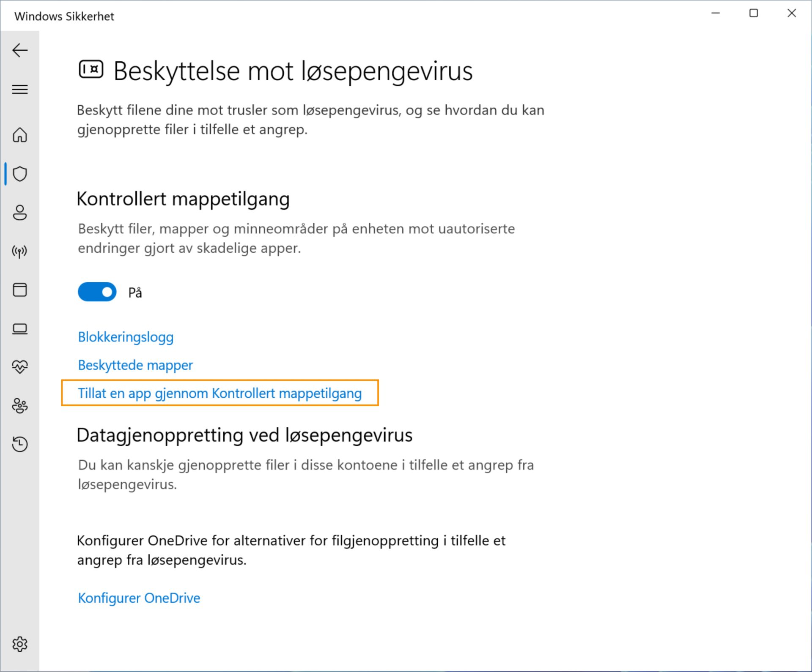Open Family options sidebar icon
Image resolution: width=812 pixels, height=672 pixels.
click(x=20, y=406)
